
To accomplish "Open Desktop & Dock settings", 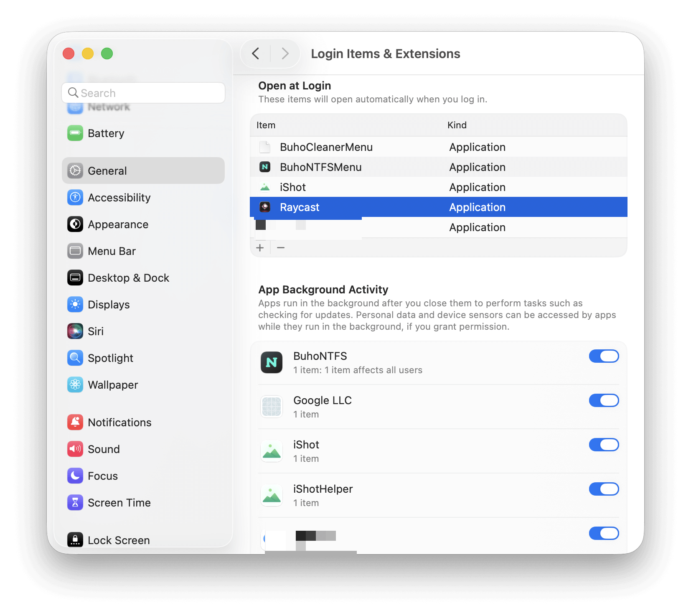I will (x=129, y=278).
